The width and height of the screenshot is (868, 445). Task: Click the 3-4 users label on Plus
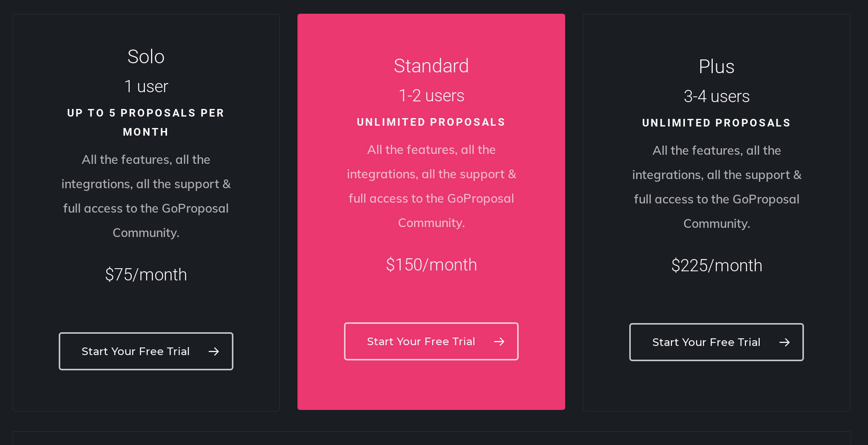pos(716,96)
